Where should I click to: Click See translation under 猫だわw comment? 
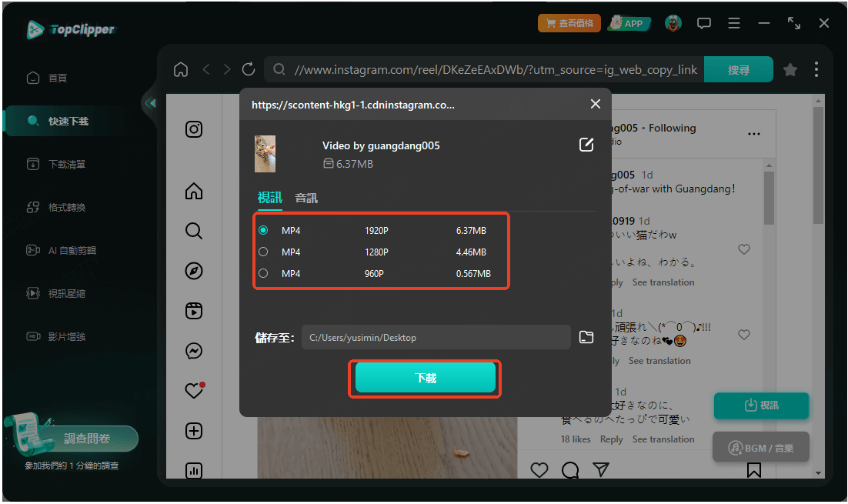663,282
